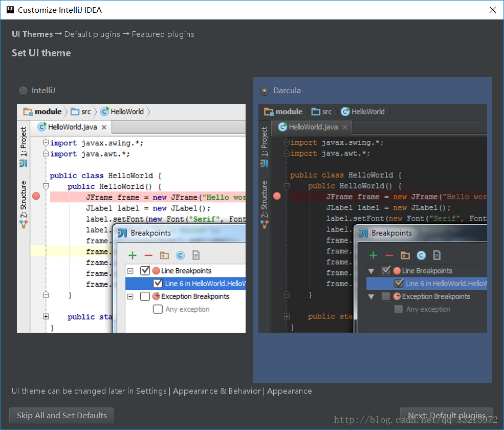The image size is (504, 430).
Task: Click the red breakpoint dot in Darcula preview gutter
Action: [277, 196]
